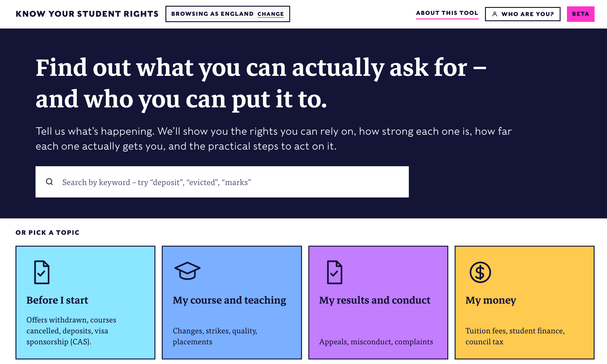Open the Who are you? button
Screen dimensions: 607x364
pos(523,14)
